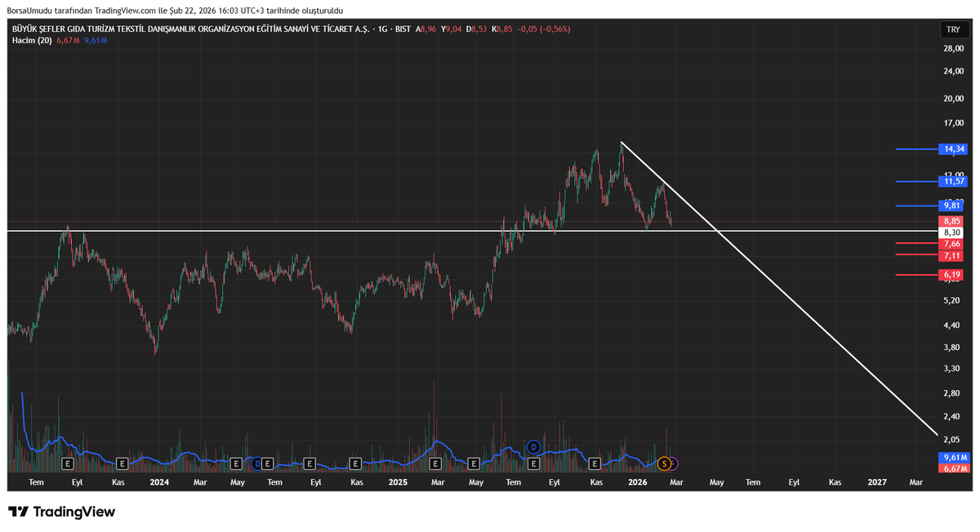Click the Y9,04 high value in header
980x532 pixels.
click(451, 29)
